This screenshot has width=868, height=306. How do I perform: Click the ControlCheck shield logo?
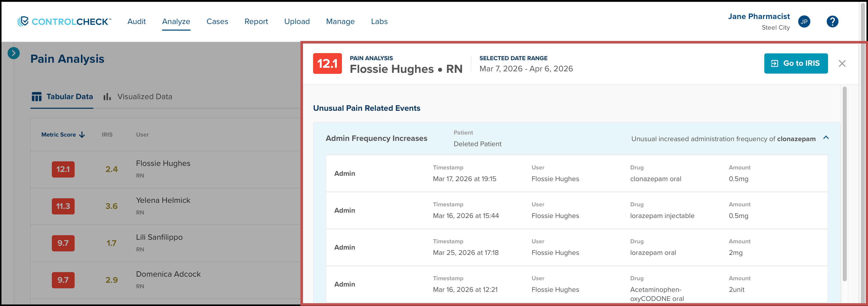coord(23,21)
